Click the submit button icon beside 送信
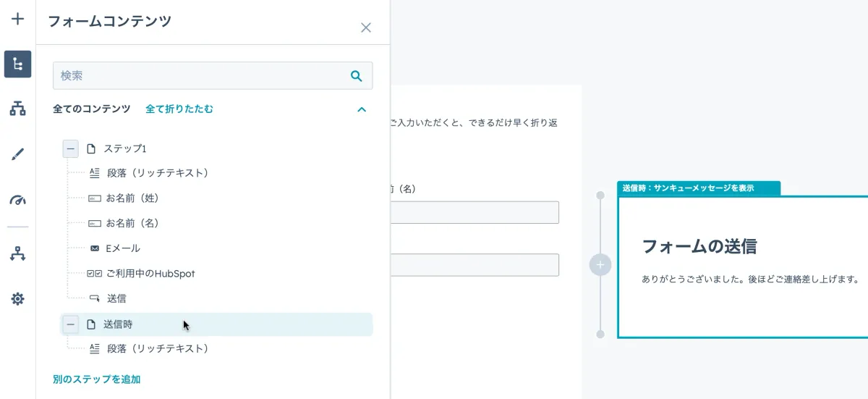 [x=94, y=298]
